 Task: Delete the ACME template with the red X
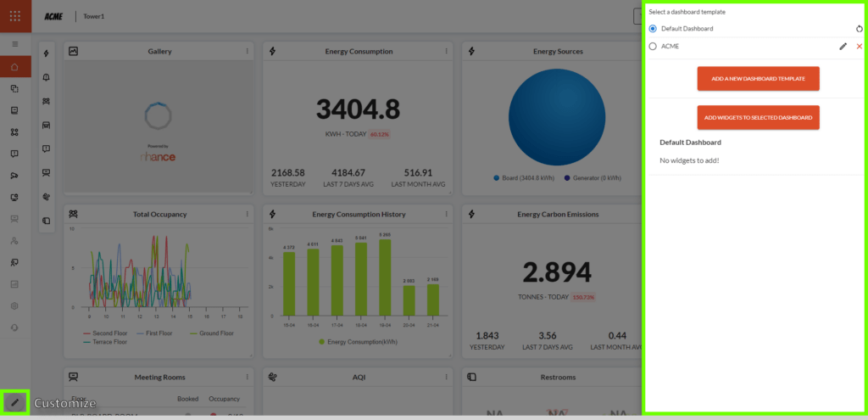859,46
